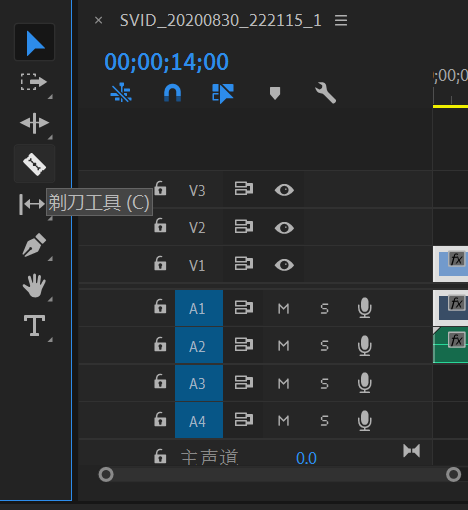Toggle A2 audio track targeting

(x=199, y=346)
